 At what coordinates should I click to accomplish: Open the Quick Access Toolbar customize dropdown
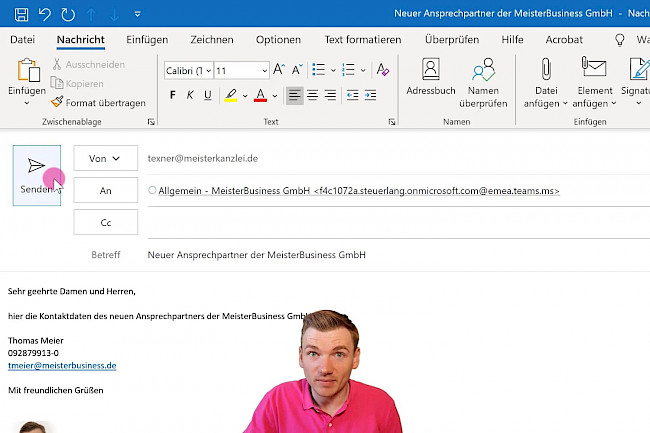pos(138,15)
